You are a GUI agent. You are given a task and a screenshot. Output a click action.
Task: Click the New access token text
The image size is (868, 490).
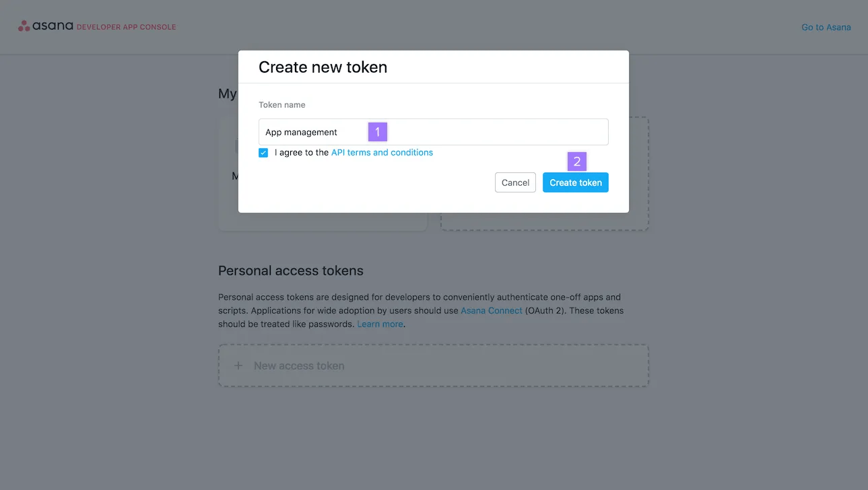click(x=299, y=365)
